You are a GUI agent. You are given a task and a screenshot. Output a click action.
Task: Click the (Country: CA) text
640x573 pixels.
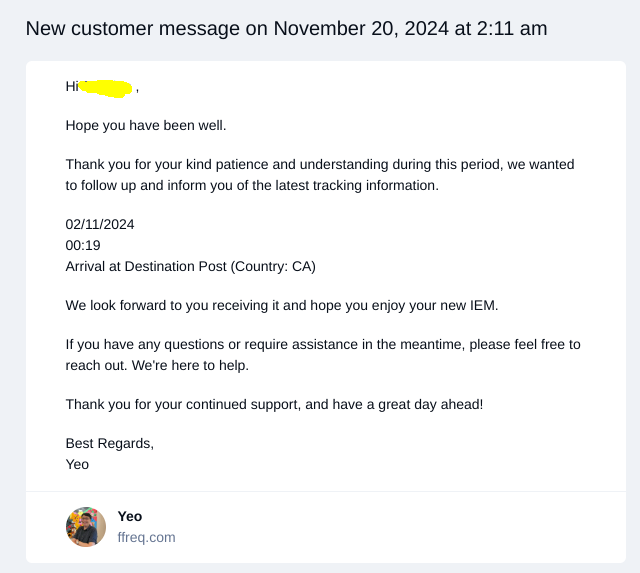tap(273, 266)
